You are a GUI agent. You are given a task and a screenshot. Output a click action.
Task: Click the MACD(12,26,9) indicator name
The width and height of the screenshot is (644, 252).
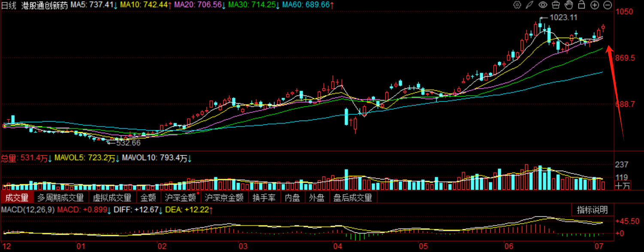28,210
